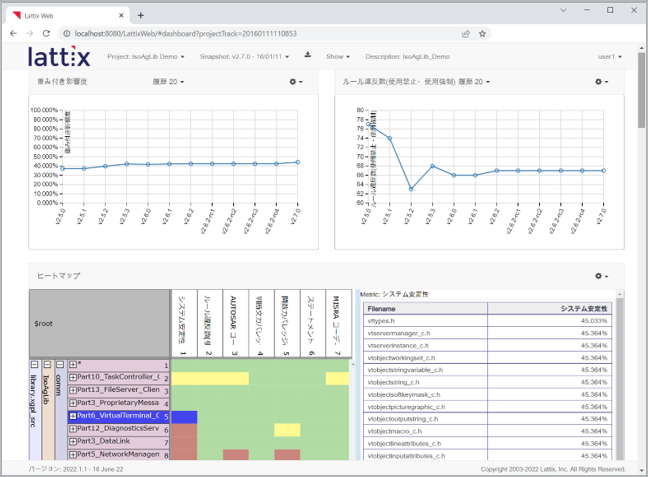Click the v2.5.2 data point in rule violations chart

411,189
